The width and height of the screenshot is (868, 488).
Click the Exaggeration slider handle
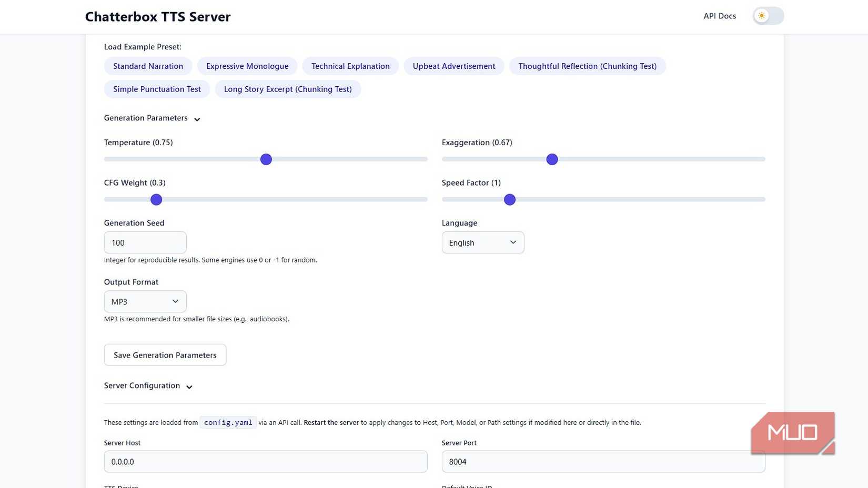[552, 159]
